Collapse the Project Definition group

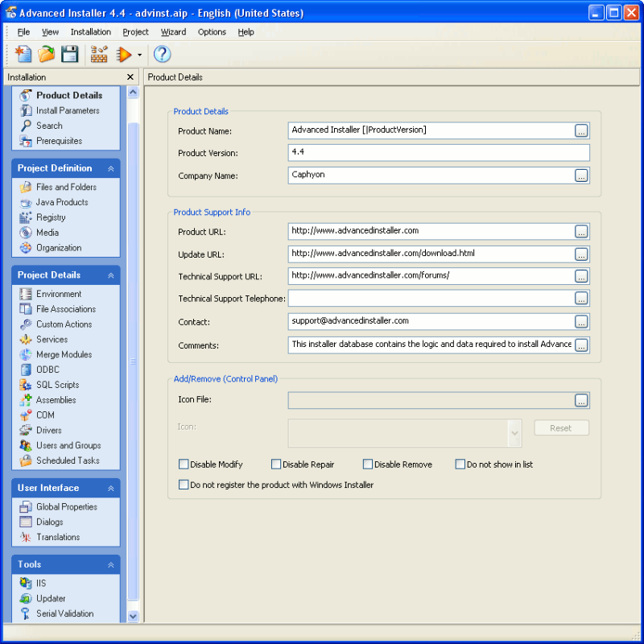point(111,168)
